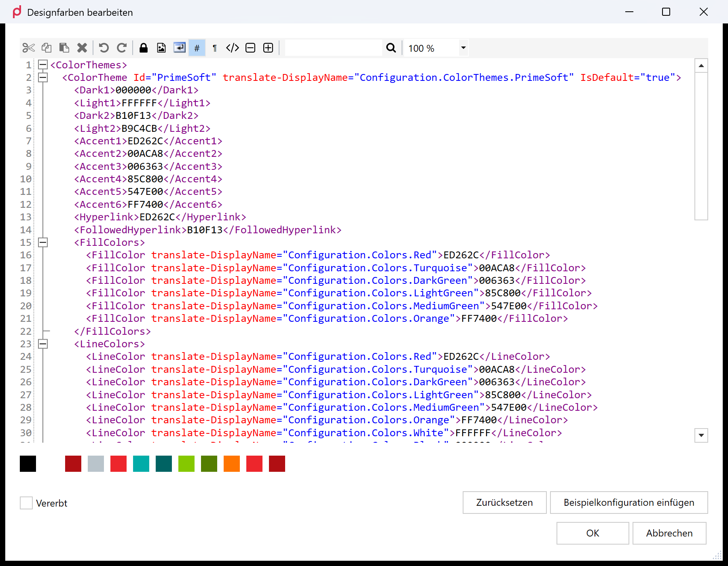
Task: Collapse the ColorTheme PrimeSoft node
Action: pyautogui.click(x=42, y=77)
